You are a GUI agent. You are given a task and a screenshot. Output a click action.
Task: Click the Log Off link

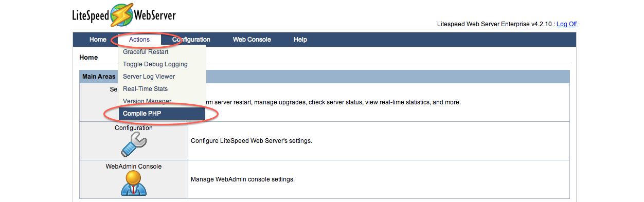pyautogui.click(x=566, y=24)
